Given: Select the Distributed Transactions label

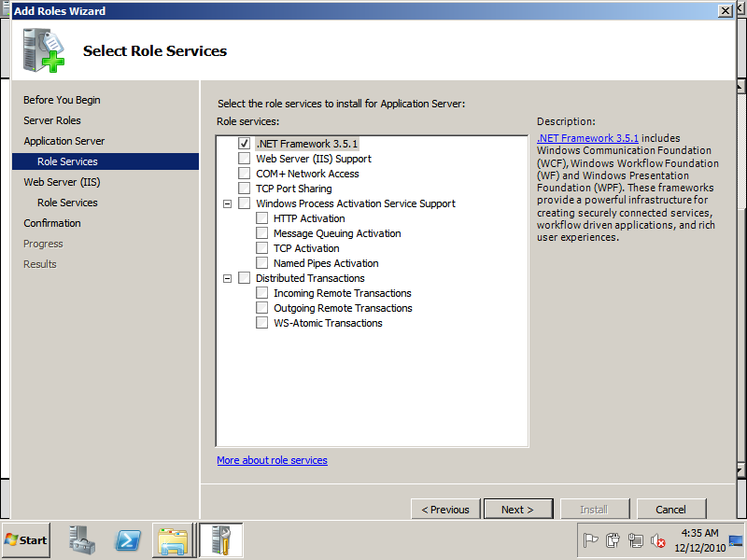Looking at the screenshot, I should point(310,278).
